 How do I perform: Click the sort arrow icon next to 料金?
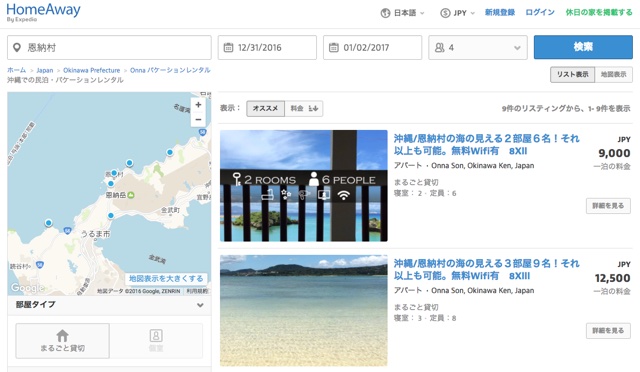(313, 108)
